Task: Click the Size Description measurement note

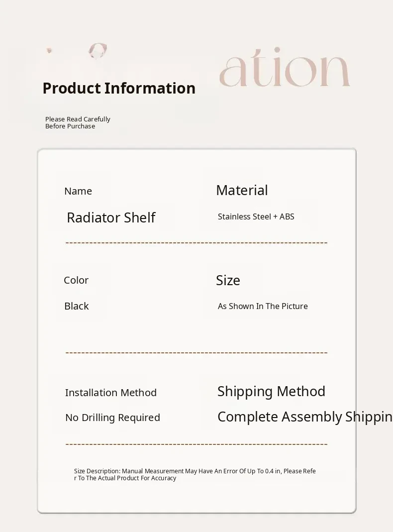Action: [x=195, y=474]
